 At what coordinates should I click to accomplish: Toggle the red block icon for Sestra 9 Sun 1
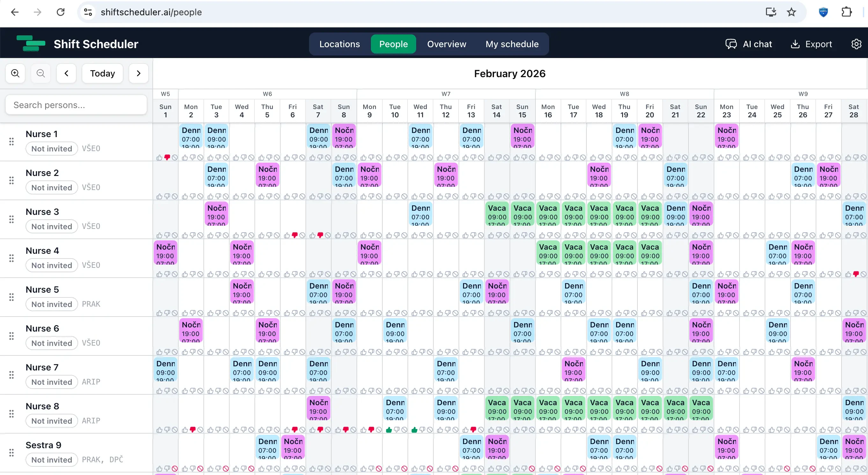(174, 469)
